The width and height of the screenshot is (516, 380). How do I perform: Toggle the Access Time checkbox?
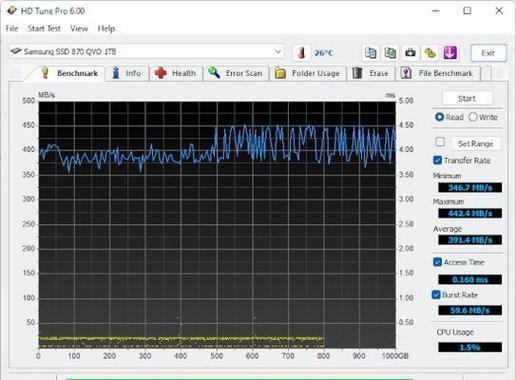click(437, 262)
